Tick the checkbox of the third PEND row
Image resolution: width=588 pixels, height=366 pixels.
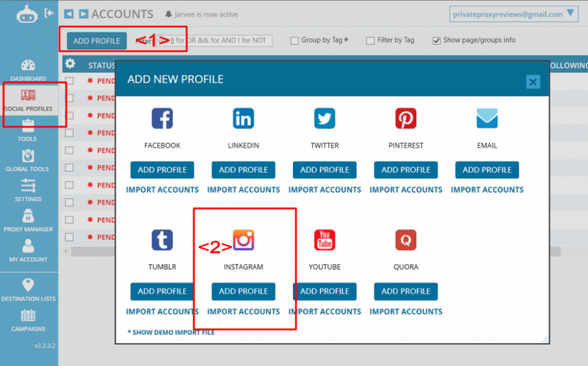pyautogui.click(x=69, y=115)
